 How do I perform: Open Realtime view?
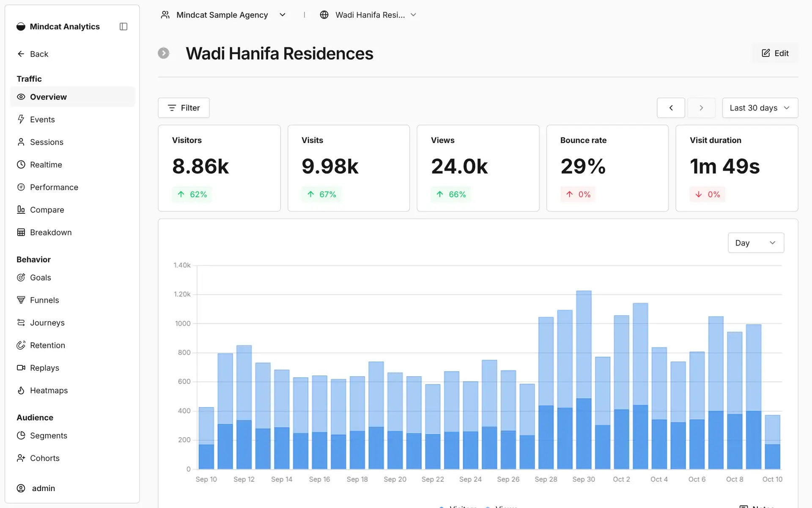(72, 165)
